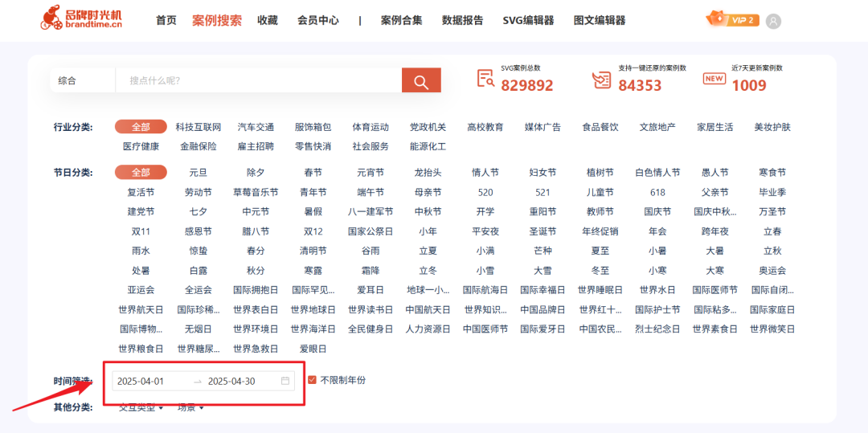Open 会员中心 in the navigation
This screenshot has width=868, height=433.
click(x=318, y=20)
